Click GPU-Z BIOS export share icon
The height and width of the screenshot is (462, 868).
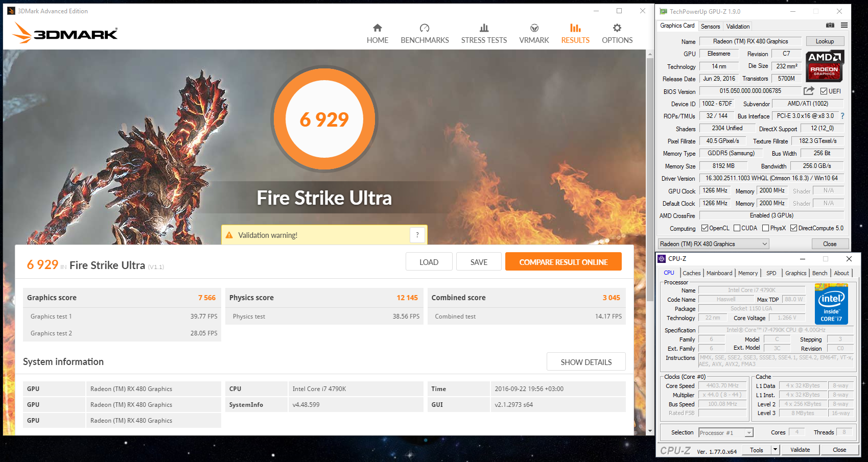(x=809, y=91)
